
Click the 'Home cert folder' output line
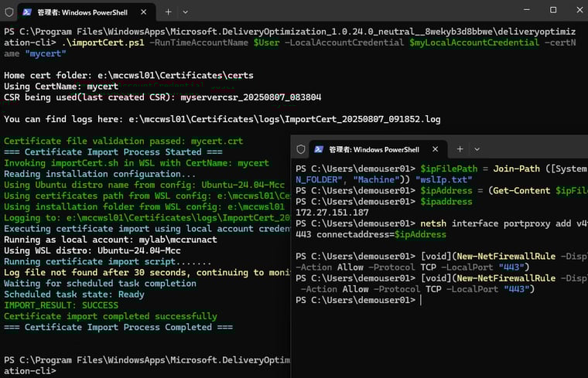pos(128,75)
